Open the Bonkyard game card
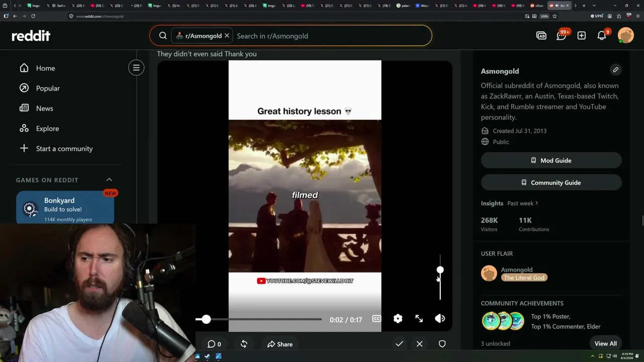644x362 pixels. [x=65, y=207]
